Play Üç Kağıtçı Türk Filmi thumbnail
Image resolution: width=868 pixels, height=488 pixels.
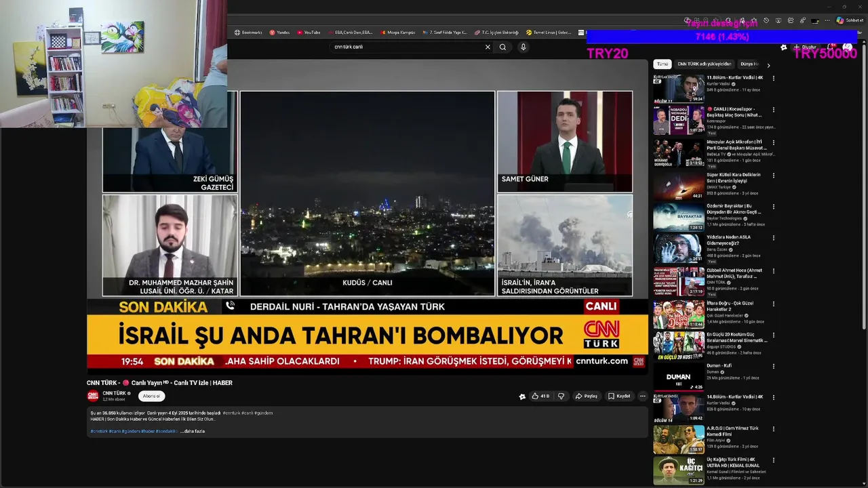(678, 471)
